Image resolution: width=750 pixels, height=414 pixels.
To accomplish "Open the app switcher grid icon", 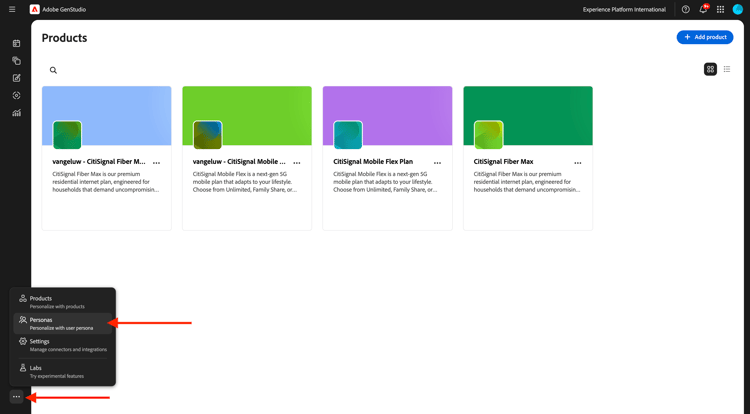I will tap(720, 10).
